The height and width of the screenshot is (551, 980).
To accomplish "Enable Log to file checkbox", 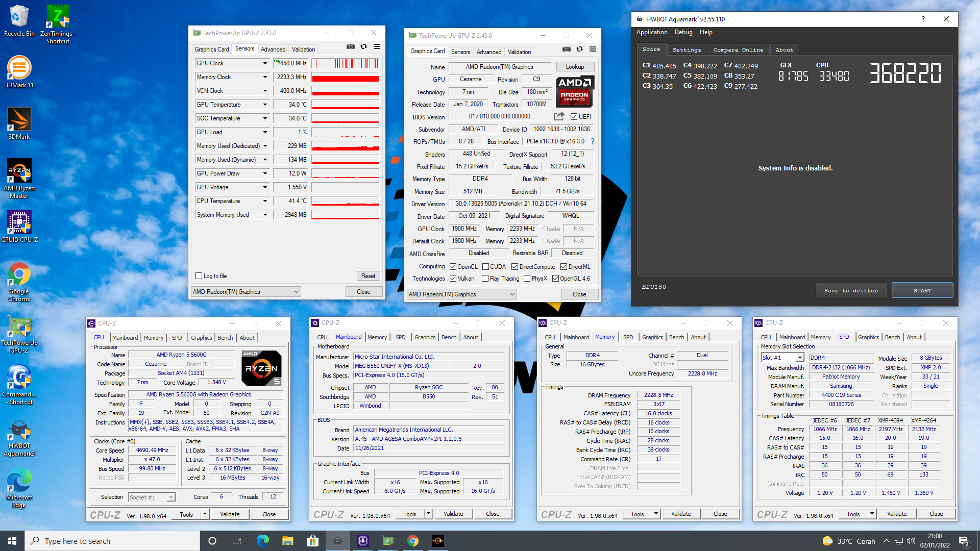I will point(199,276).
